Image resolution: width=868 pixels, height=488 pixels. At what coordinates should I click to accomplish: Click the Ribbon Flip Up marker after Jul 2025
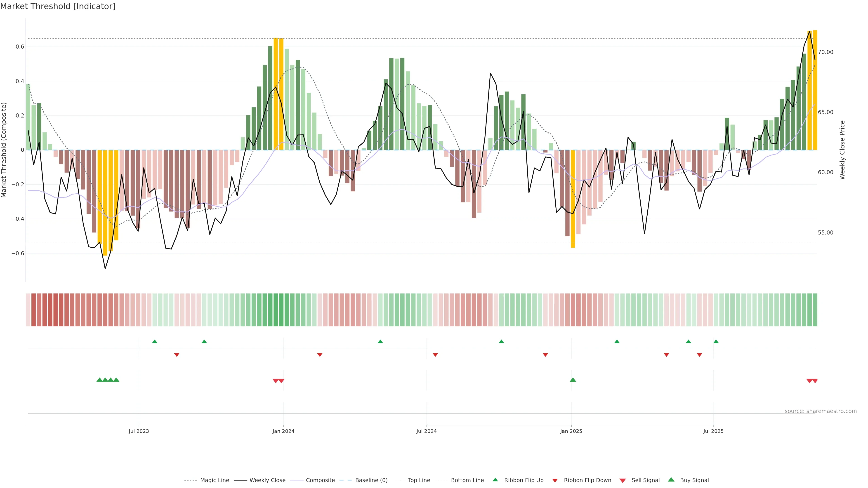(x=716, y=342)
